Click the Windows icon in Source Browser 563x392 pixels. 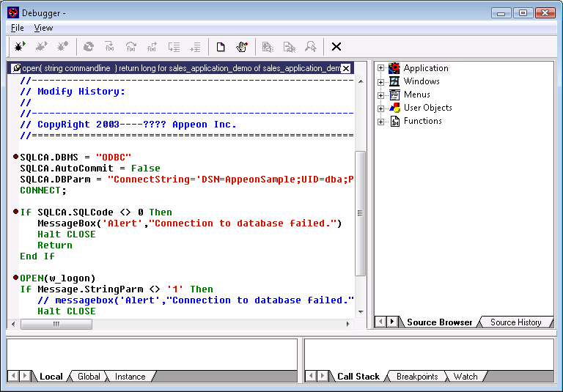394,81
